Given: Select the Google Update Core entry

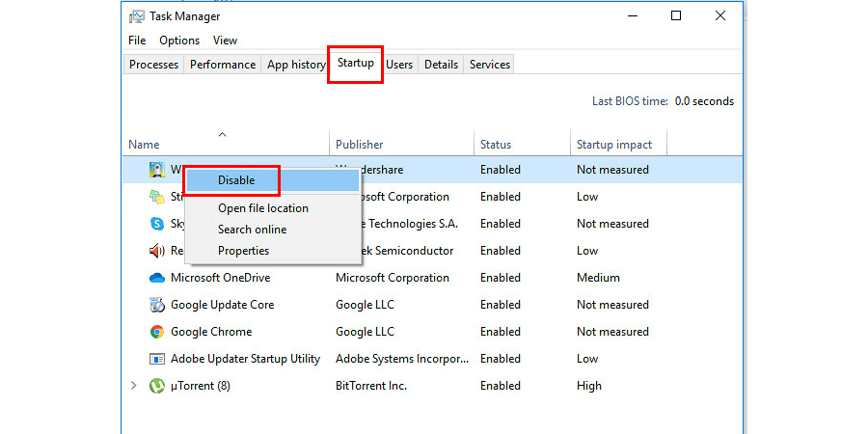Looking at the screenshot, I should pos(222,305).
